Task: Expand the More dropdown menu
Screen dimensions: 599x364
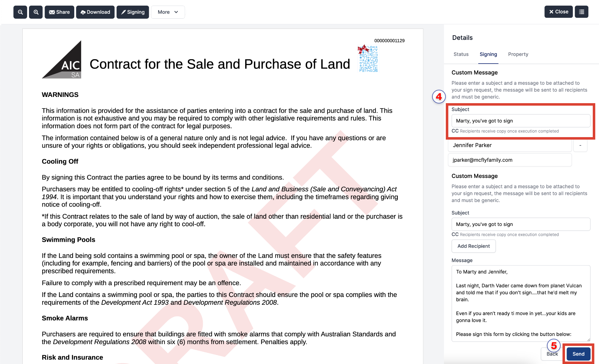Action: 168,12
